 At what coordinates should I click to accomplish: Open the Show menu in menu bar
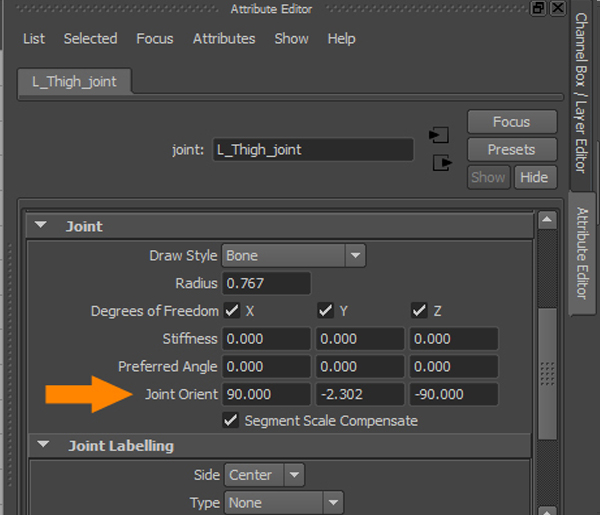pyautogui.click(x=291, y=39)
